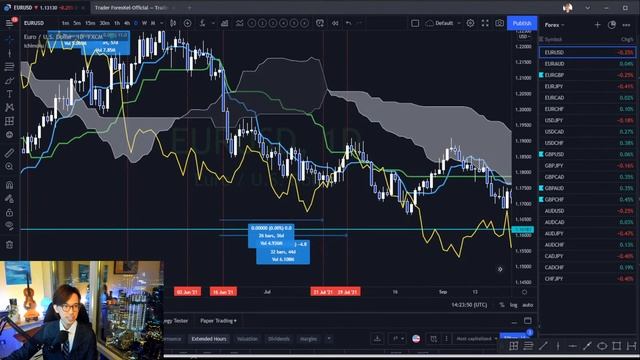Open chart settings gear icon
The width and height of the screenshot is (640, 360).
pos(470,23)
